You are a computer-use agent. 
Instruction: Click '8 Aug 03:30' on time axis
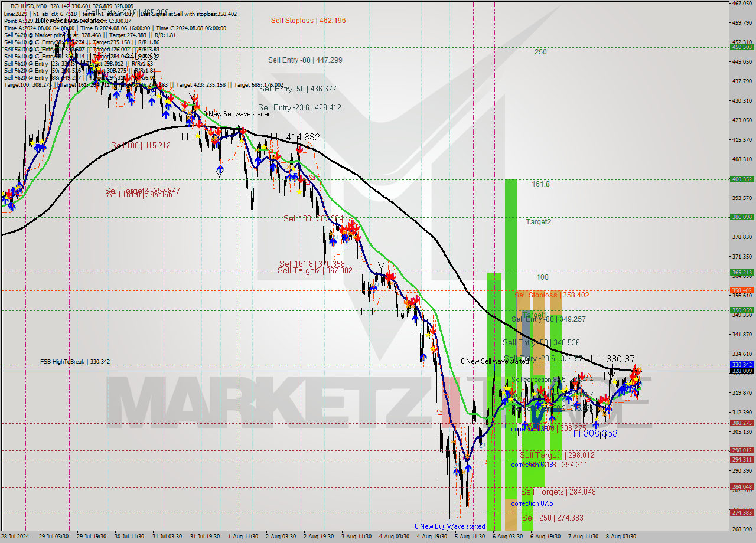click(621, 537)
